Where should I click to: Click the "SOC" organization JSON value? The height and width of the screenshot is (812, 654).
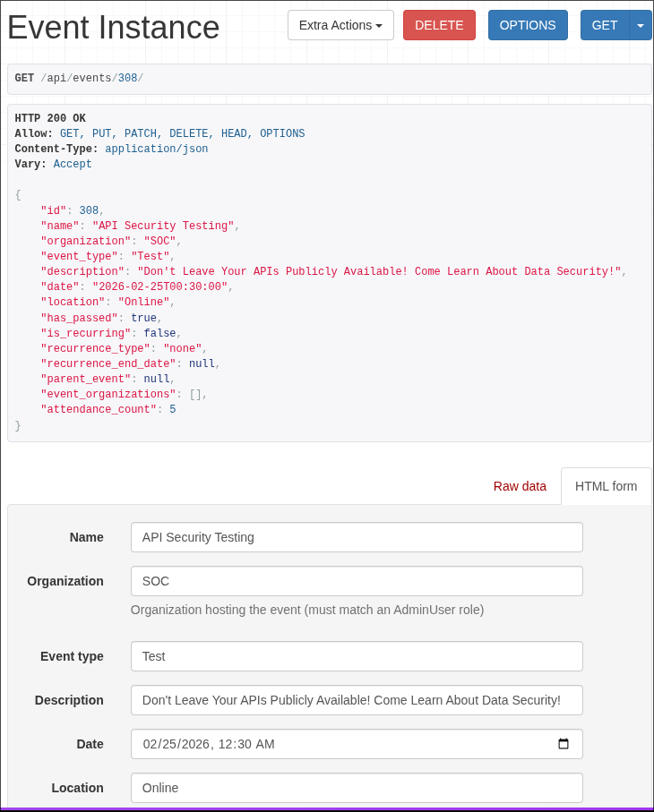pos(159,241)
